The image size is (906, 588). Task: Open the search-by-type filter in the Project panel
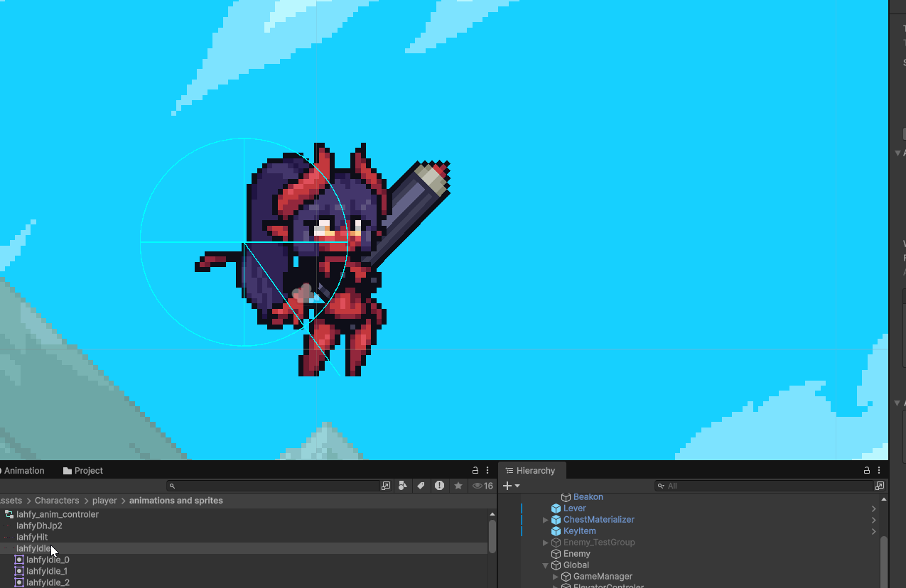point(403,486)
